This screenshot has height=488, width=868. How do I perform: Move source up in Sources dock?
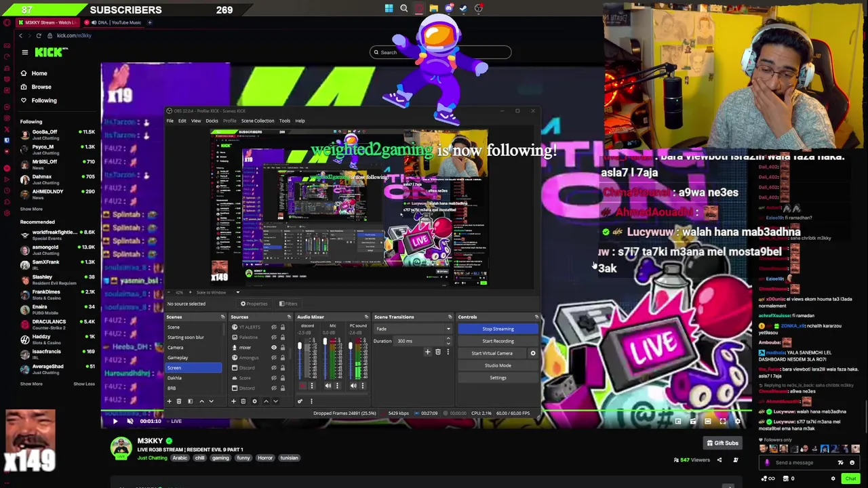(x=266, y=401)
